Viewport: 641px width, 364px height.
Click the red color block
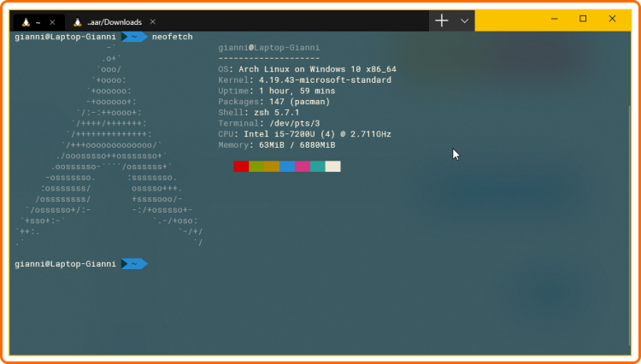point(241,167)
